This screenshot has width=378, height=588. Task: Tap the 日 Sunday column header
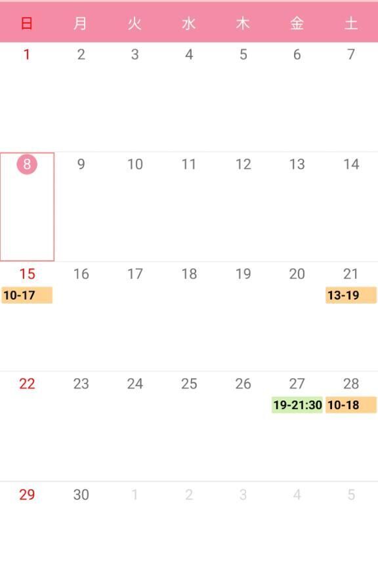(27, 23)
